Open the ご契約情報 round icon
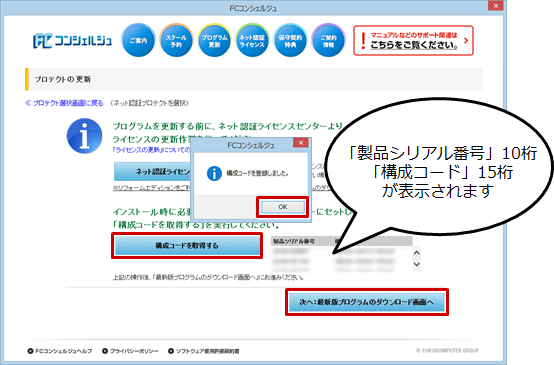The width and height of the screenshot is (554, 365). point(328,41)
